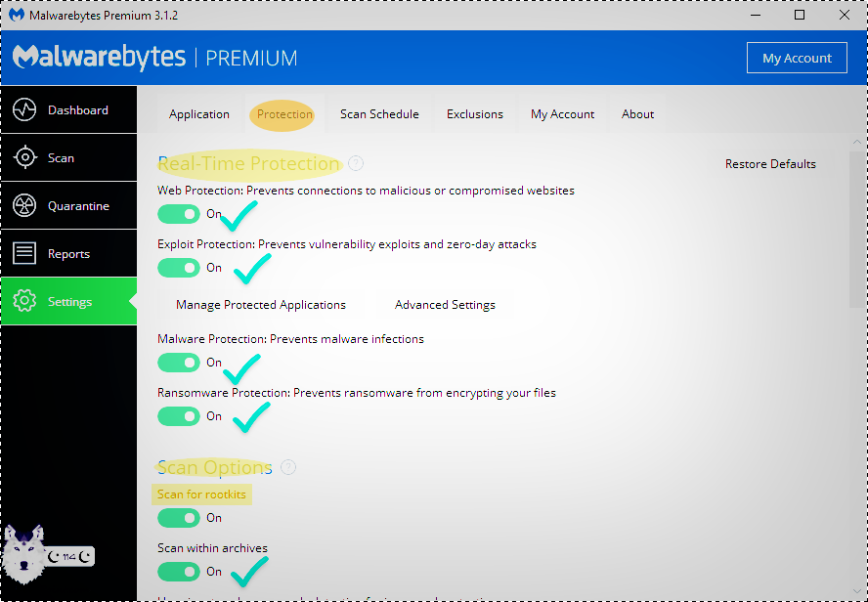868x602 pixels.
Task: Click the Scan Options help icon
Action: click(288, 467)
